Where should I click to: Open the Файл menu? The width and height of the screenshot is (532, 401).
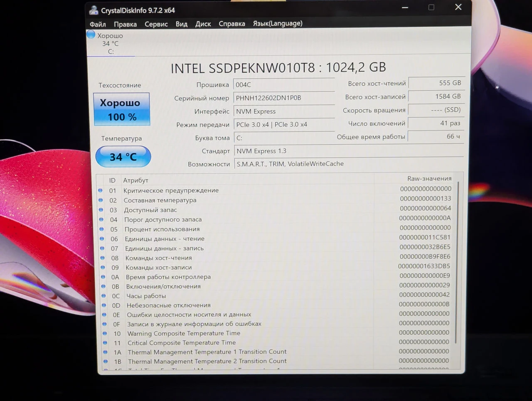98,24
